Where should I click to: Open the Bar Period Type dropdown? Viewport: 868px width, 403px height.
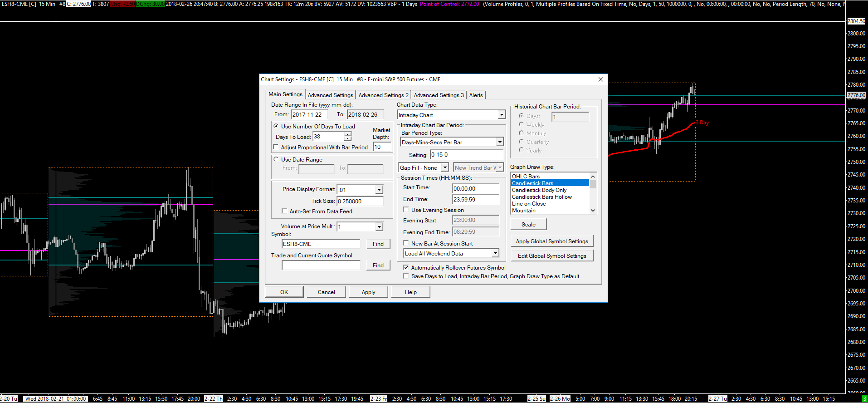(500, 142)
